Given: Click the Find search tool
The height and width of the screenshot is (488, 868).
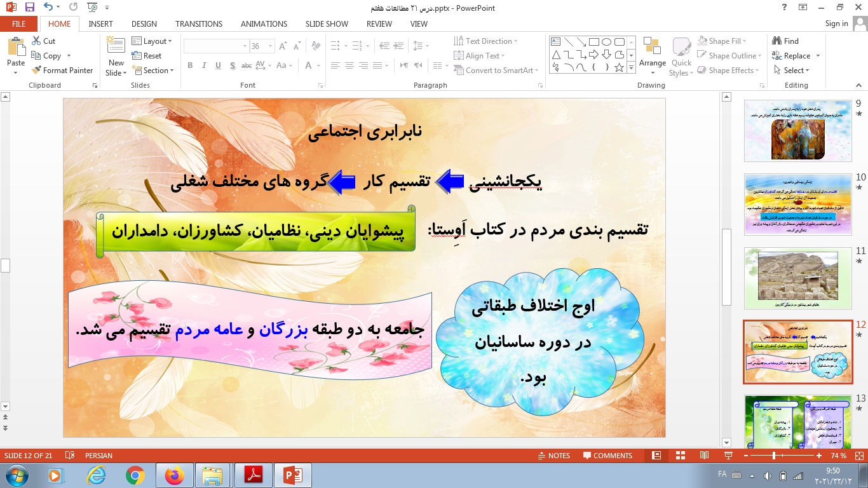Looking at the screenshot, I should tap(785, 41).
